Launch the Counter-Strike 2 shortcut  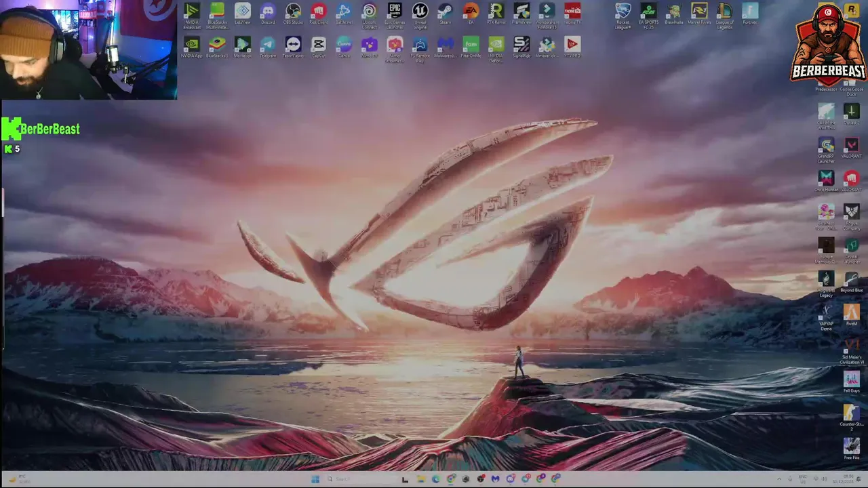coord(852,417)
